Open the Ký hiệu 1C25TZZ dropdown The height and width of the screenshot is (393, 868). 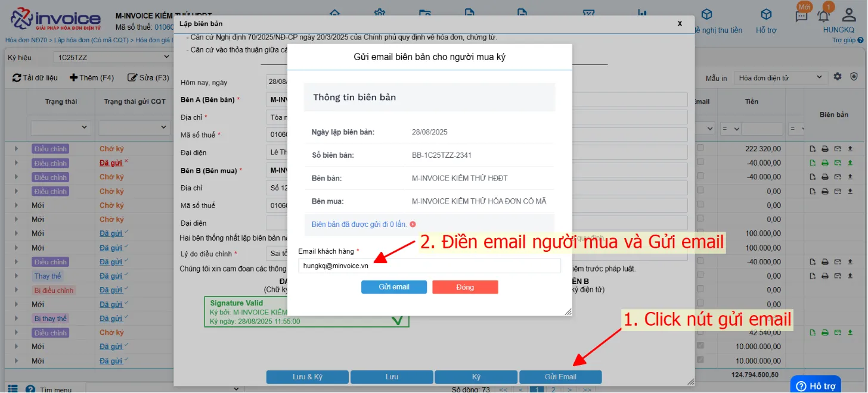pos(112,57)
